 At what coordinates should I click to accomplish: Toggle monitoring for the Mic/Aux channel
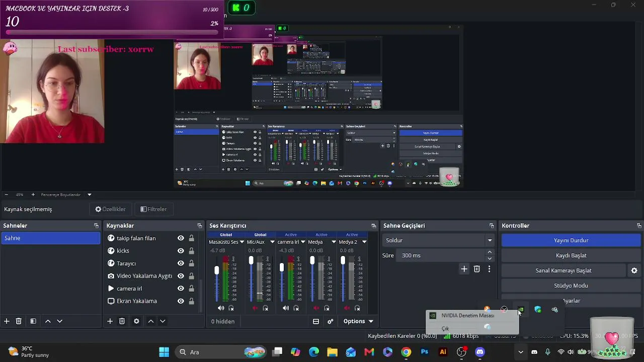(x=266, y=308)
